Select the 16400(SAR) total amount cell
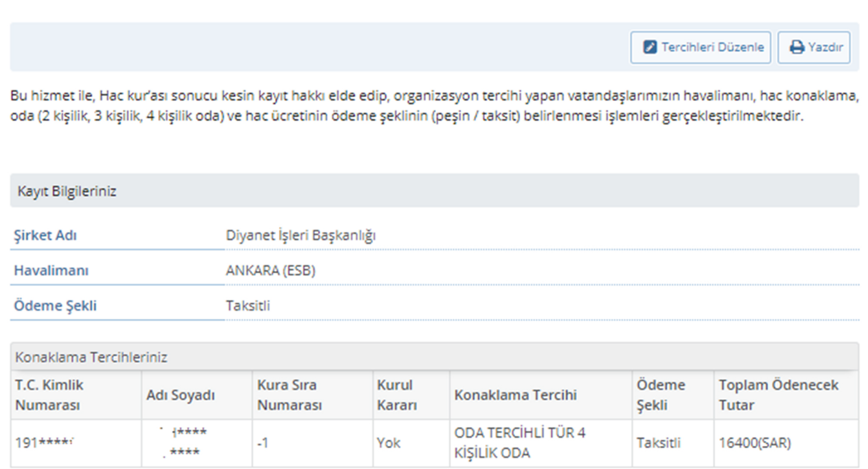The image size is (868, 469). [x=755, y=443]
